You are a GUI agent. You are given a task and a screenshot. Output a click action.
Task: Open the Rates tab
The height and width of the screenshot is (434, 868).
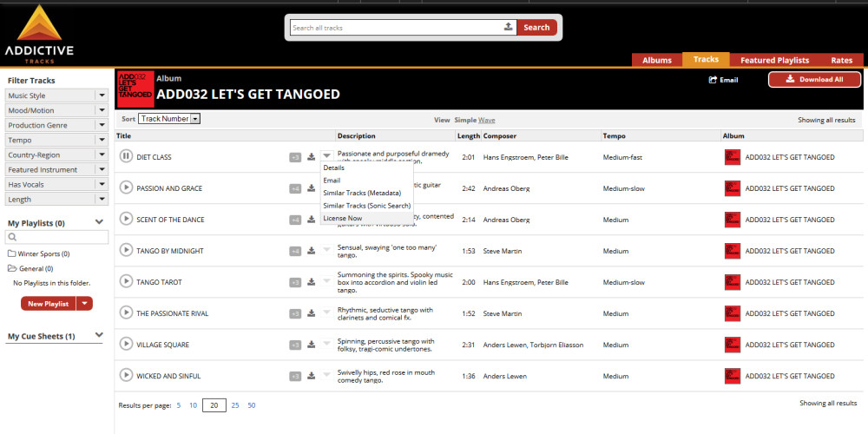pos(841,61)
